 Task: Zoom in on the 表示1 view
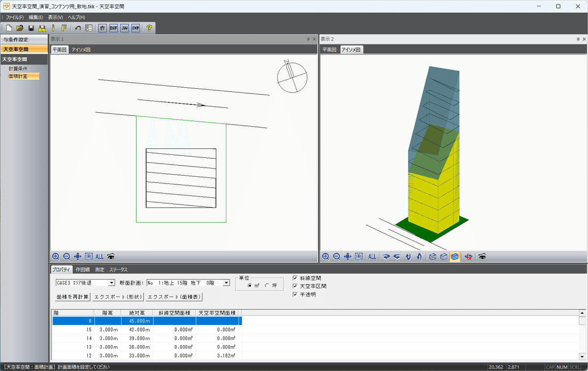56,256
